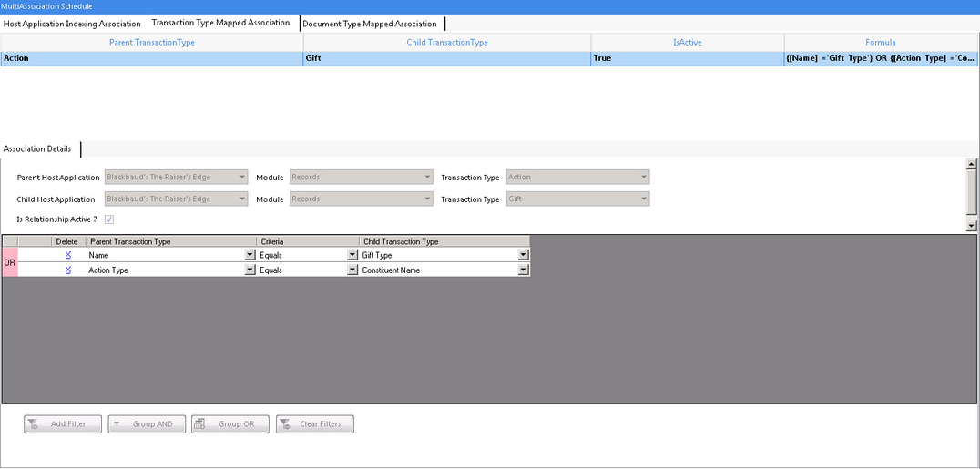Click the Clear Filters button

click(315, 424)
